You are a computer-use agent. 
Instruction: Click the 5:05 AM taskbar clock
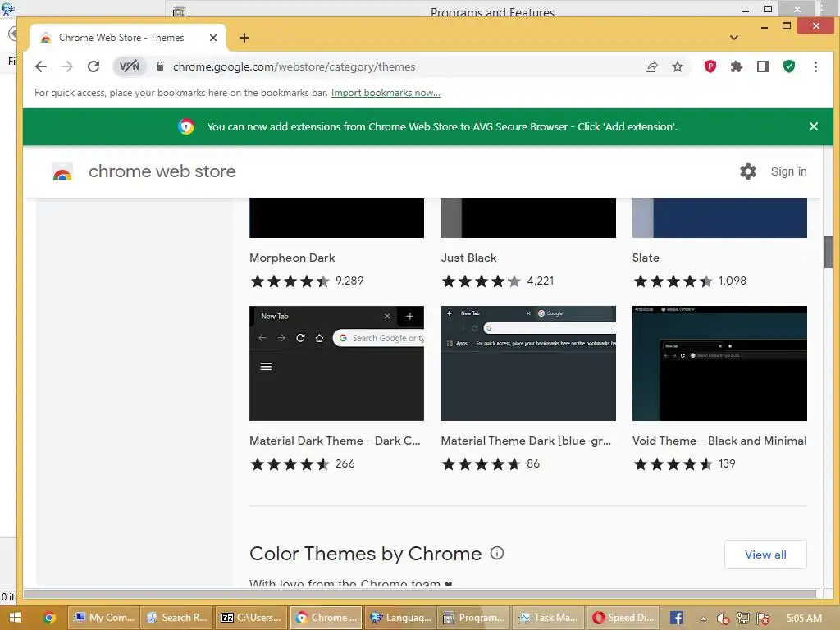point(804,619)
